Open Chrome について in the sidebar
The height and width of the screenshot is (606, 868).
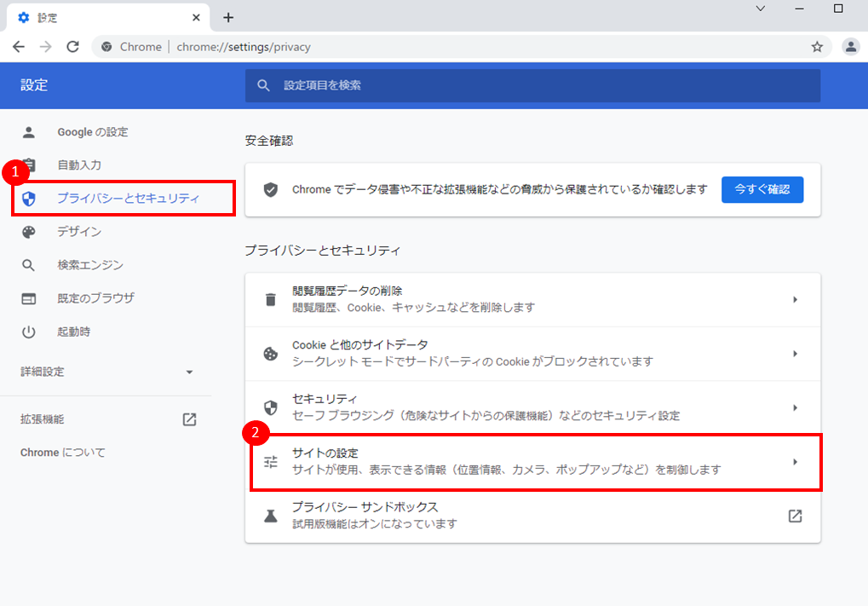pyautogui.click(x=62, y=453)
